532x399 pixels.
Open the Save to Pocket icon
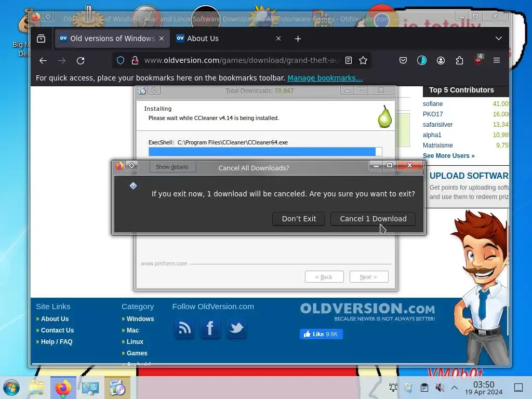403,60
